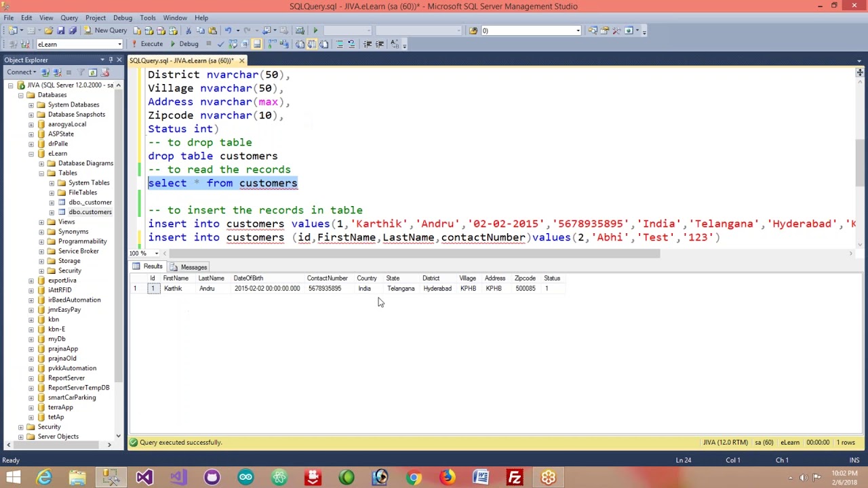Click the highlighted select statement line
The height and width of the screenshot is (488, 868).
pos(222,183)
